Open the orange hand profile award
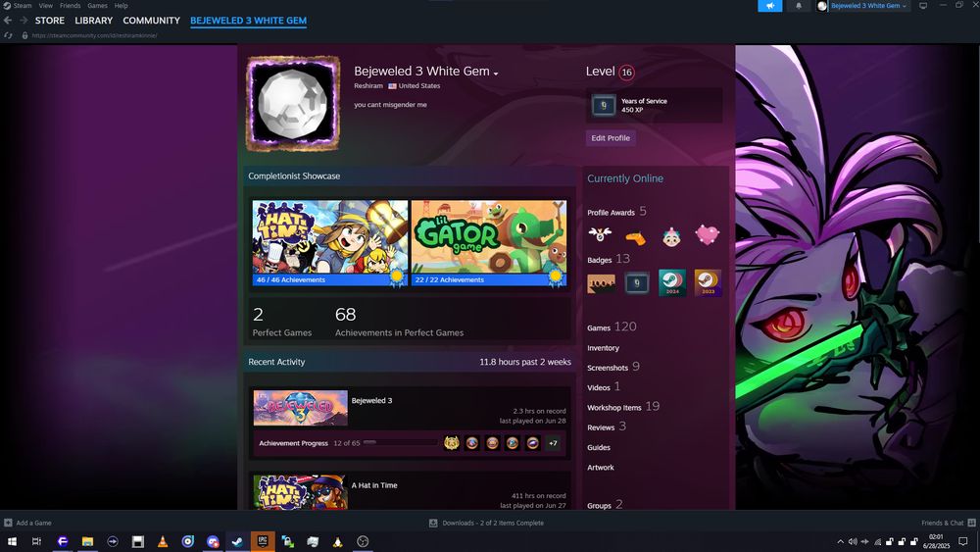This screenshot has height=552, width=980. coord(636,237)
